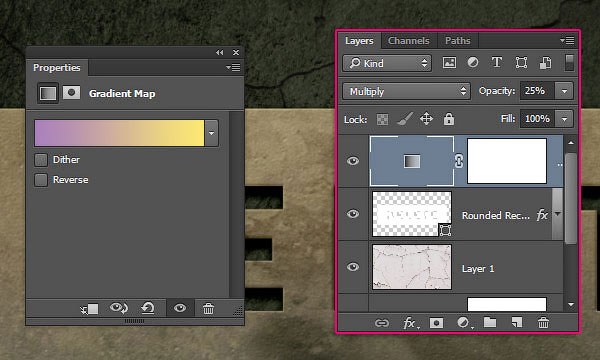Create a new layer
This screenshot has height=360, width=600.
tap(517, 323)
